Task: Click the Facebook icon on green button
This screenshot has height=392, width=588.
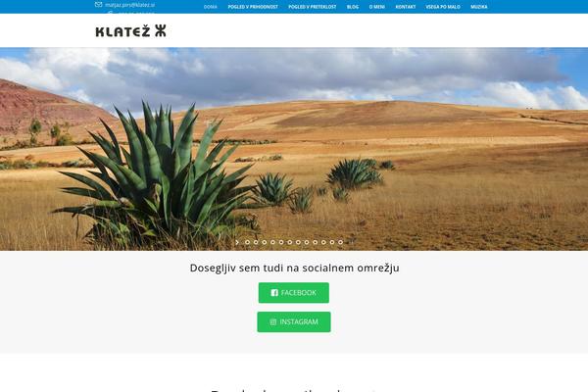Action: pos(274,293)
